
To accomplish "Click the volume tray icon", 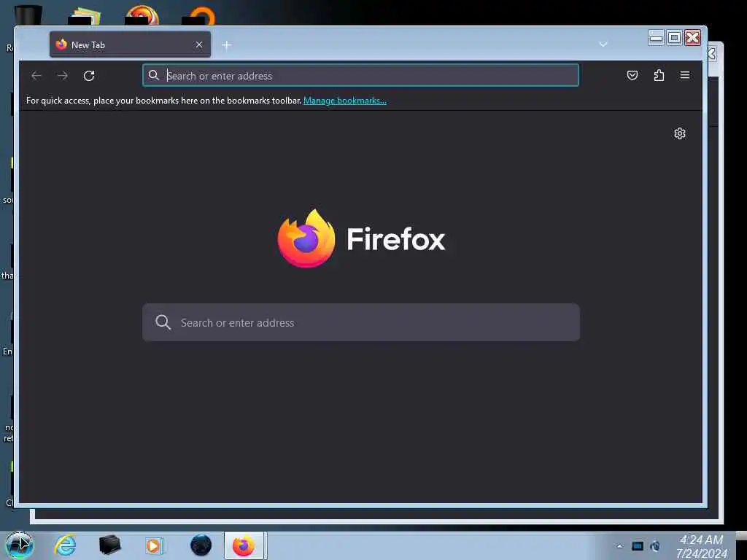I will point(656,546).
